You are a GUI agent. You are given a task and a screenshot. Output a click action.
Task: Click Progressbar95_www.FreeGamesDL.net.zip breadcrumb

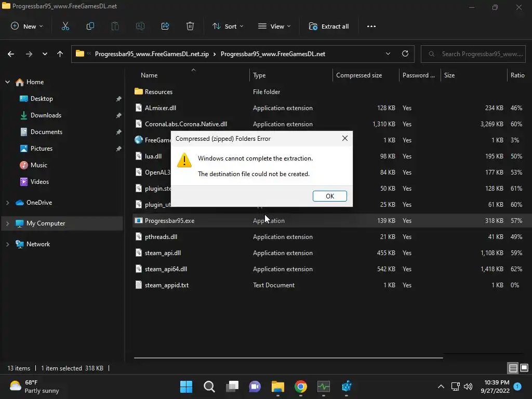point(152,54)
